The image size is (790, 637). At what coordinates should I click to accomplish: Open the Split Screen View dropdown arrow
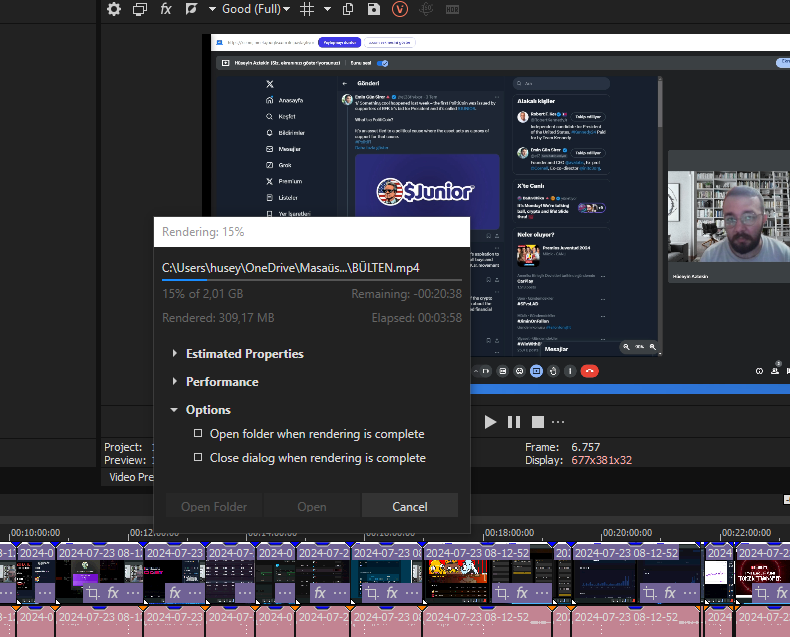coord(212,9)
